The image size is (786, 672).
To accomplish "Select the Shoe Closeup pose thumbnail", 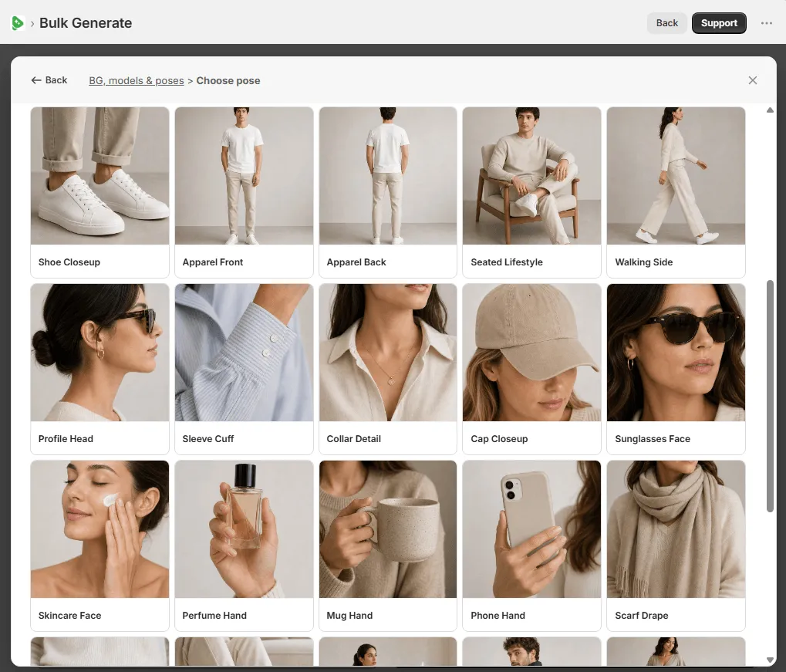I will pos(100,176).
